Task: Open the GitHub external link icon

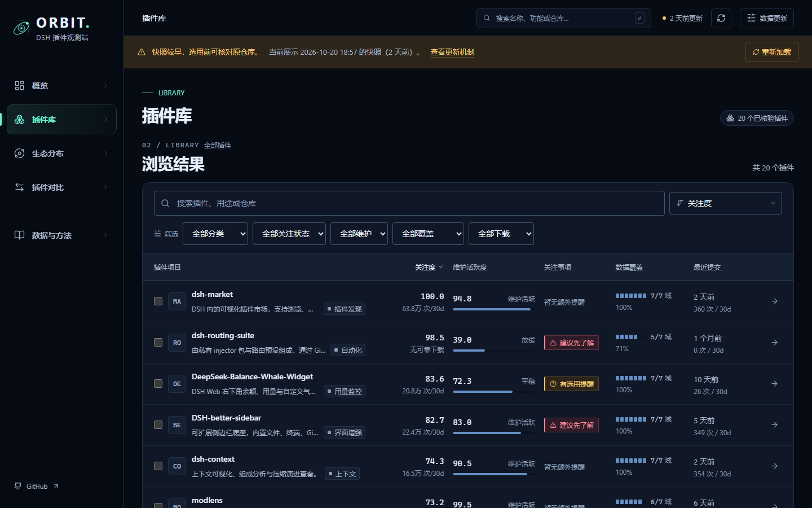Action: tap(56, 486)
